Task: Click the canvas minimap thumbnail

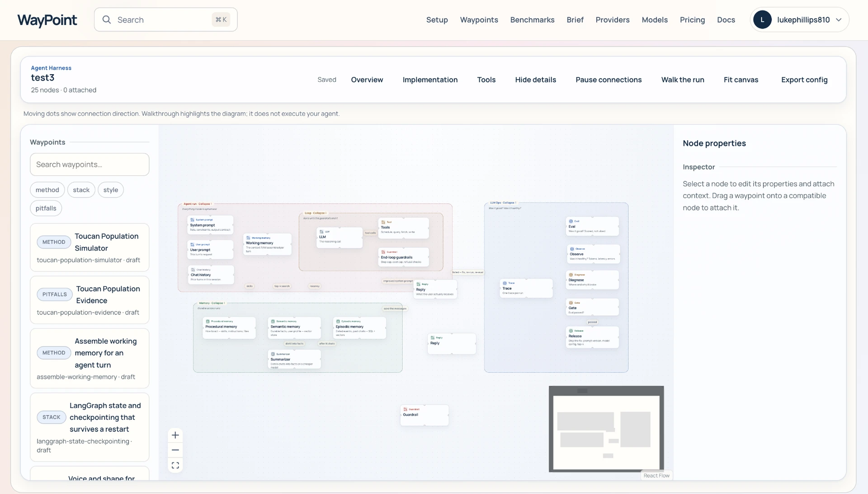Action: tap(606, 429)
